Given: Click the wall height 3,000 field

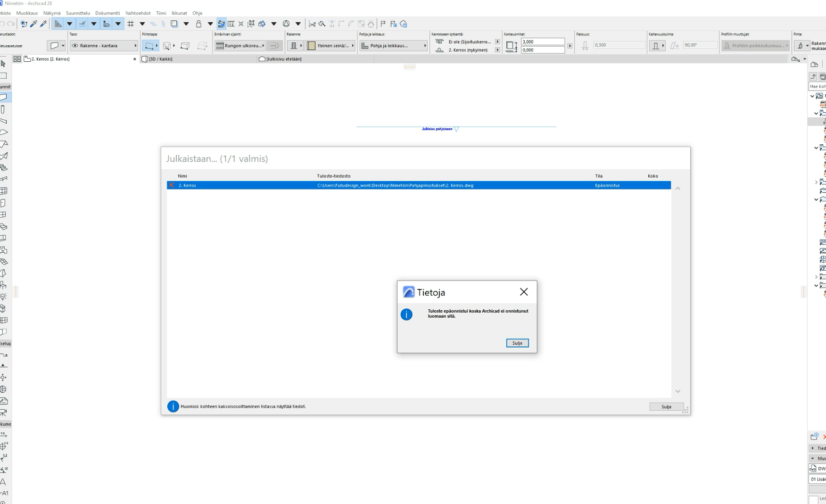Looking at the screenshot, I should tap(542, 42).
